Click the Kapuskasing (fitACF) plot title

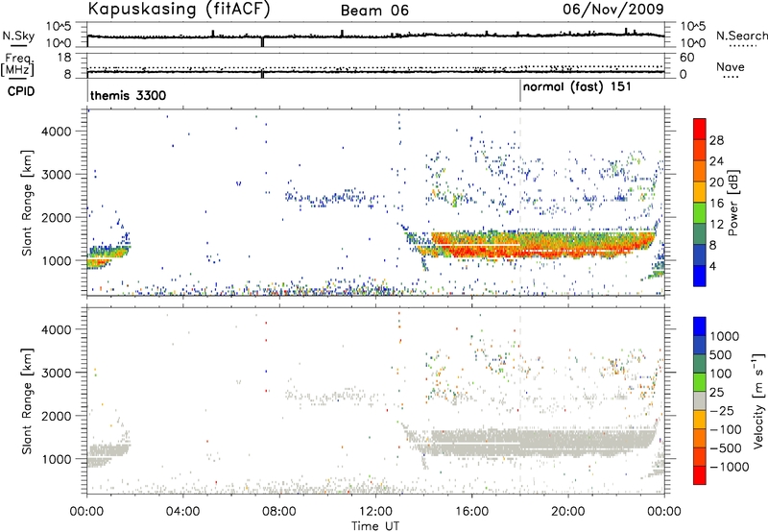[179, 10]
